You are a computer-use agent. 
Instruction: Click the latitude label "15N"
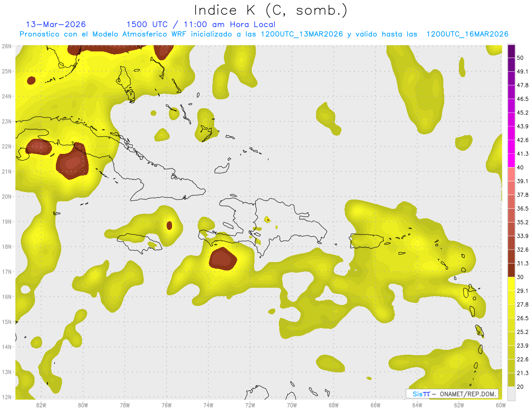[7, 322]
